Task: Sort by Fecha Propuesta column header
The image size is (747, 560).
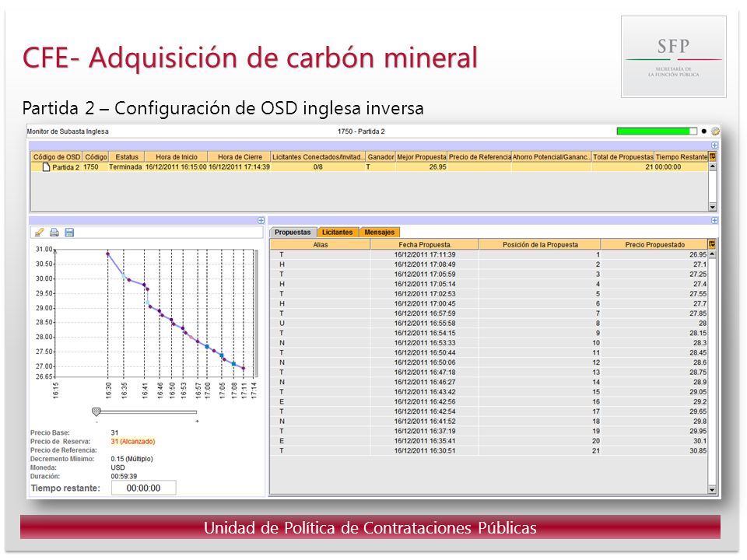Action: pos(425,244)
